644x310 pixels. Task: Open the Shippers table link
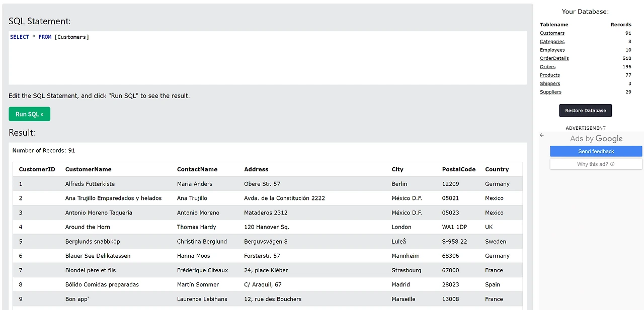pos(550,83)
